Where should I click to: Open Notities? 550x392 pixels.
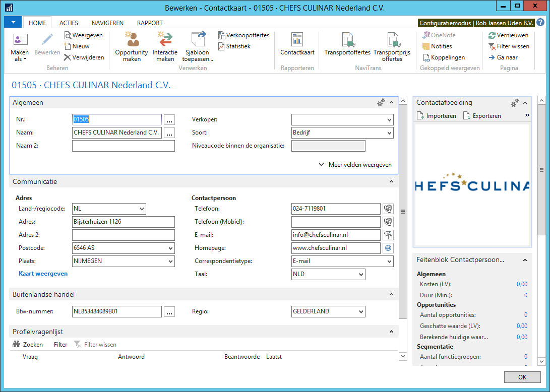437,46
